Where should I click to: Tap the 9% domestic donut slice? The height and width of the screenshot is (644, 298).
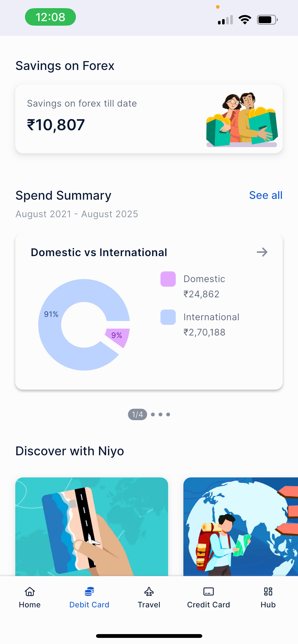tap(118, 336)
